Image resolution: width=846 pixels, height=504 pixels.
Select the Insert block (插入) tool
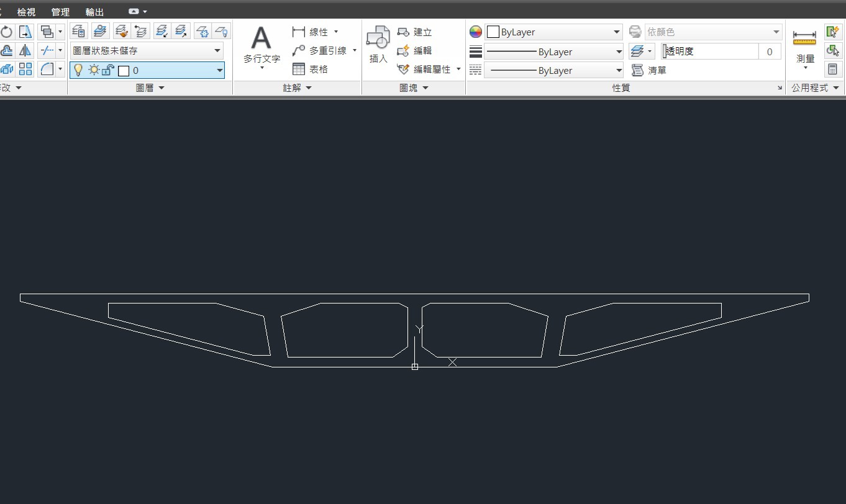coord(378,45)
